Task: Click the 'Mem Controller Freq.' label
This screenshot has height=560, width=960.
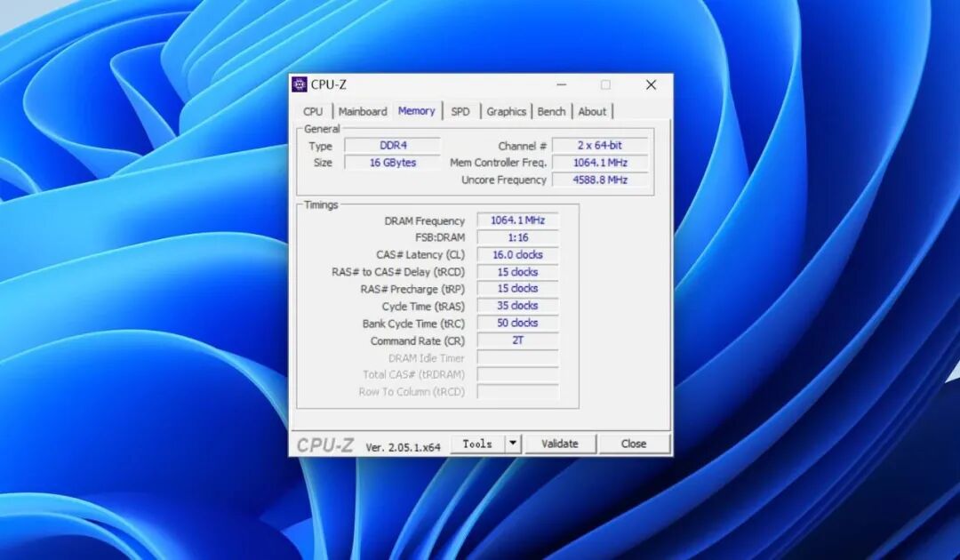Action: pos(499,163)
